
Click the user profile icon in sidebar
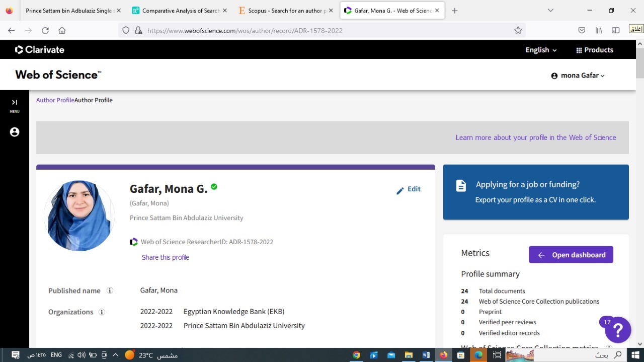pyautogui.click(x=15, y=132)
